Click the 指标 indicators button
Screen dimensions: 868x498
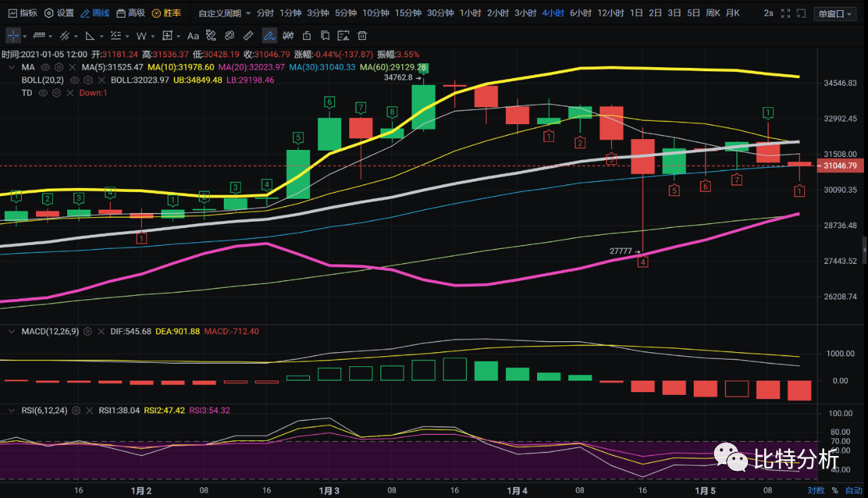pos(22,13)
